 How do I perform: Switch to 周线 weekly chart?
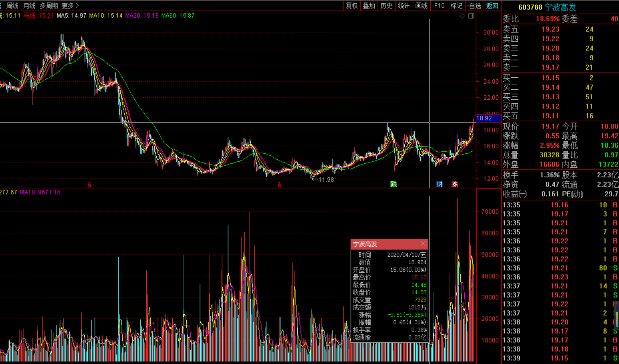point(12,6)
